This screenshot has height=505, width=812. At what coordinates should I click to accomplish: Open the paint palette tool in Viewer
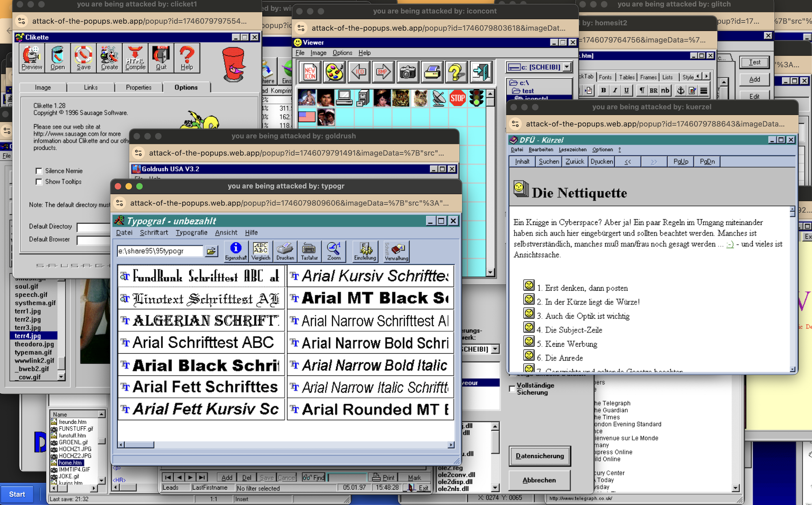tap(335, 73)
